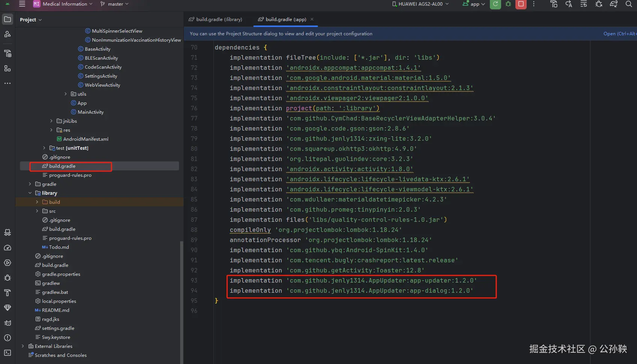The width and height of the screenshot is (637, 364).
Task: Start debugging with the green bug icon
Action: (x=508, y=4)
